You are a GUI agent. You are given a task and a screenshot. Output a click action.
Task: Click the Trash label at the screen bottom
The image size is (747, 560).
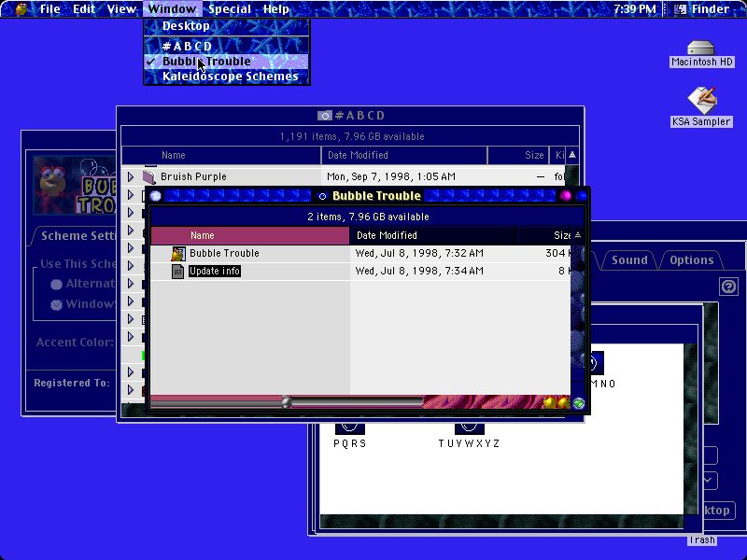coord(702,540)
